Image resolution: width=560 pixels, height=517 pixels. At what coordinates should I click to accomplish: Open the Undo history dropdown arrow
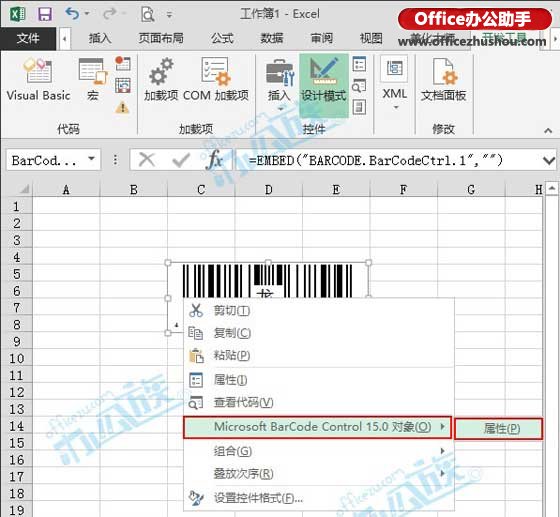pos(87,14)
